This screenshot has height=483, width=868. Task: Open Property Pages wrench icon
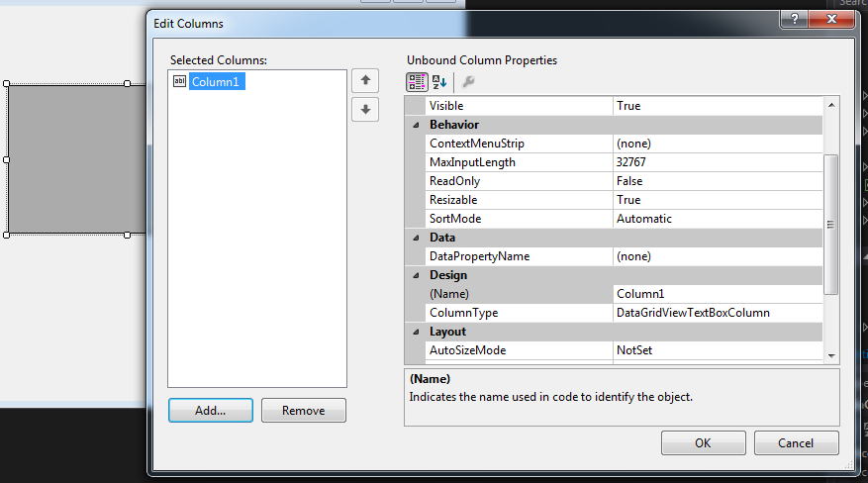click(x=468, y=82)
